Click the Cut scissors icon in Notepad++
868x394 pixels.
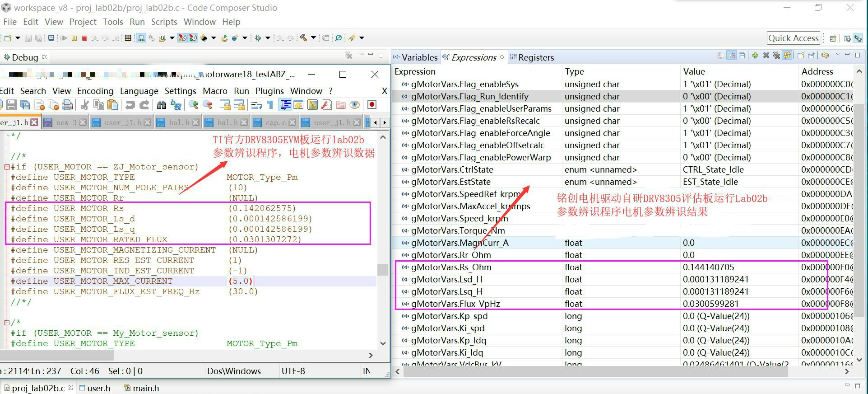click(x=84, y=105)
